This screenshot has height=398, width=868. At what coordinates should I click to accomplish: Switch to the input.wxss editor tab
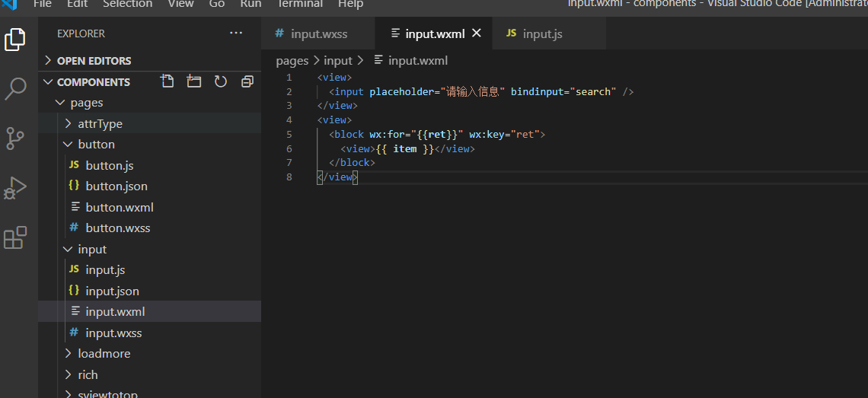tap(318, 33)
